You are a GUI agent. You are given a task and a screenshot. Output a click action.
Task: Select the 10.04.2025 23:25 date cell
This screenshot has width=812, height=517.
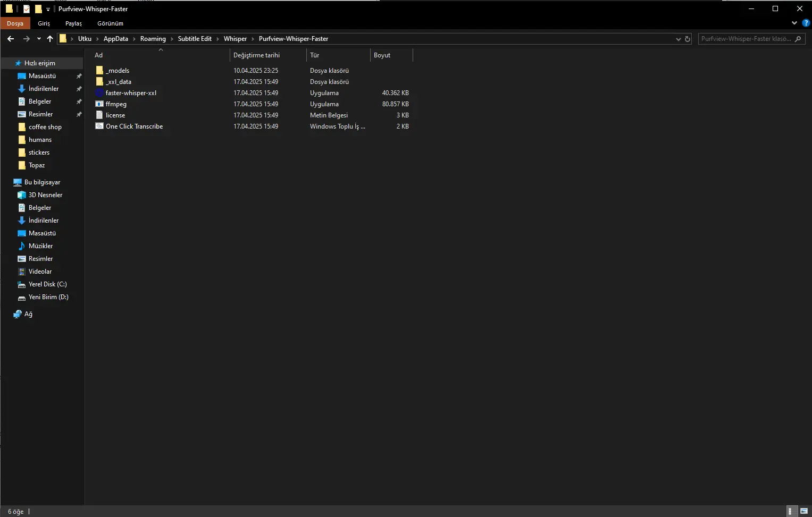256,71
